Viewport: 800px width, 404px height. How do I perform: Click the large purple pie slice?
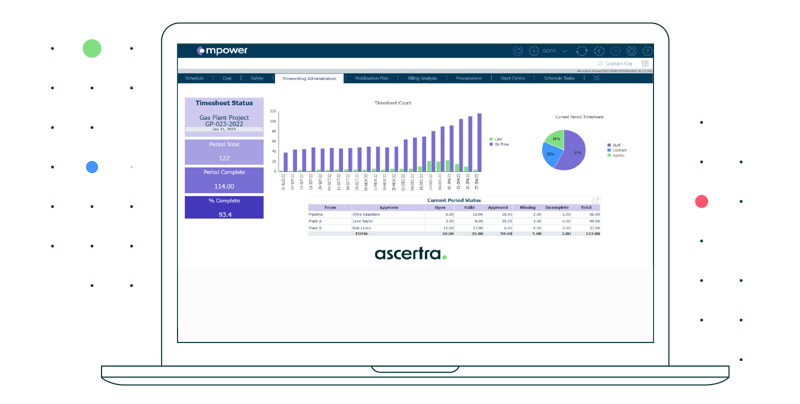[574, 152]
